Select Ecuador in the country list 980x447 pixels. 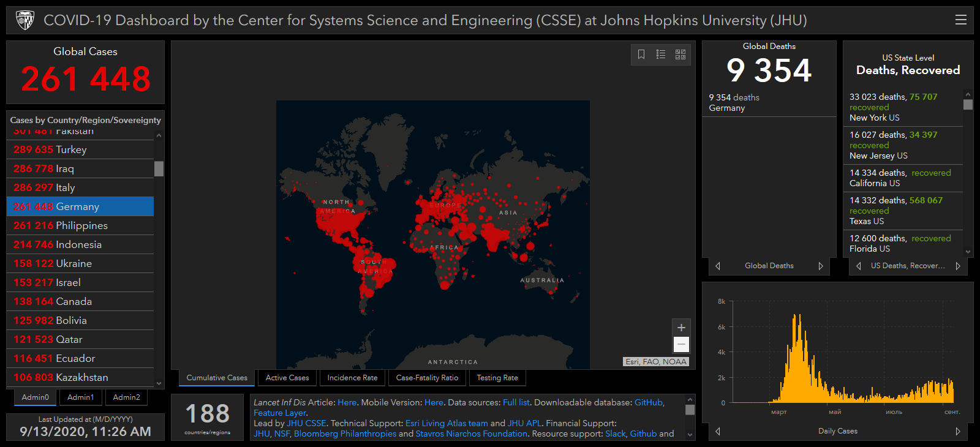80,358
